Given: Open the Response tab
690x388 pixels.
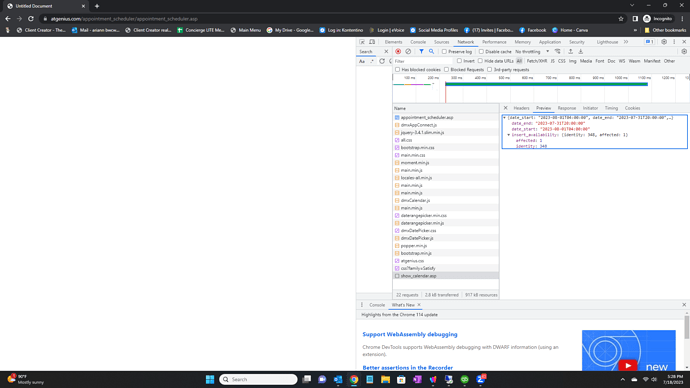Looking at the screenshot, I should coord(567,108).
